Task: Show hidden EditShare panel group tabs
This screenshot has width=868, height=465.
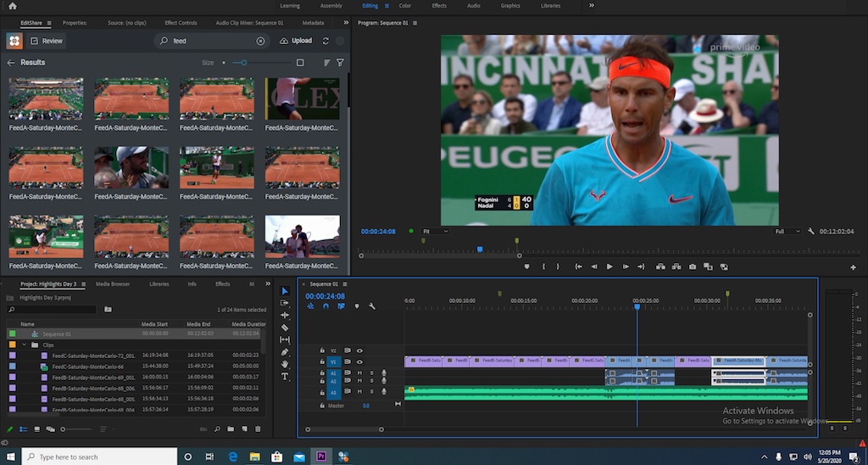Action: [346, 23]
